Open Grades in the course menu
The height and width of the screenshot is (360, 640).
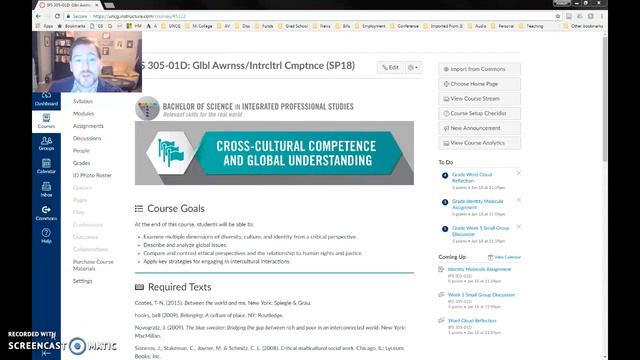click(x=82, y=163)
